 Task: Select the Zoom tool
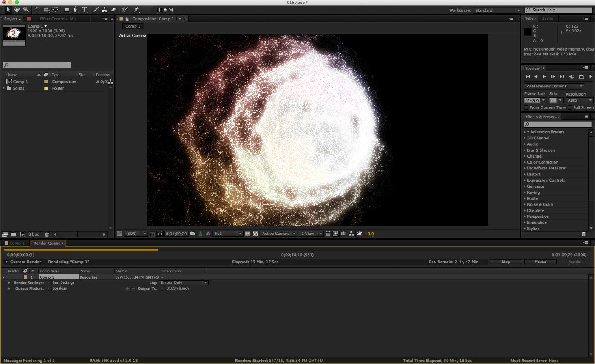click(x=25, y=9)
